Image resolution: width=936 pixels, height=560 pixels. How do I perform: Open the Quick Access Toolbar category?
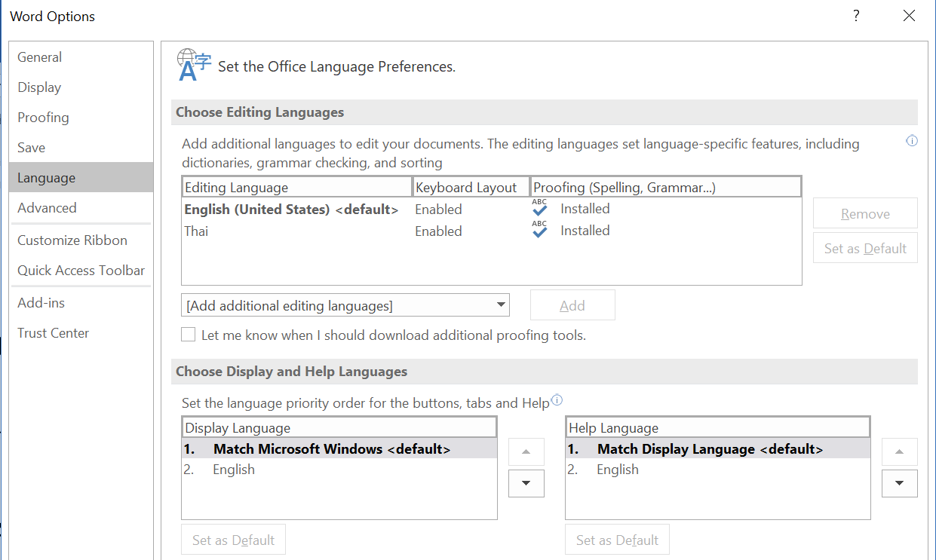pos(81,271)
